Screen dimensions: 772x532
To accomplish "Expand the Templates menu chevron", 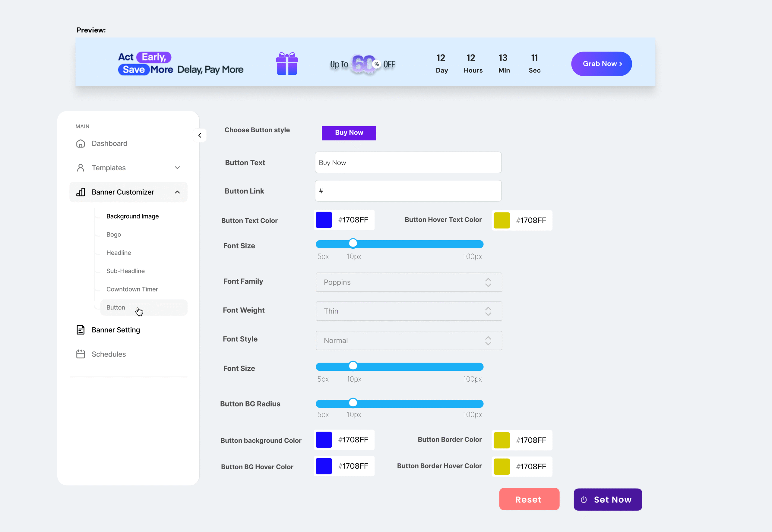I will click(x=177, y=168).
